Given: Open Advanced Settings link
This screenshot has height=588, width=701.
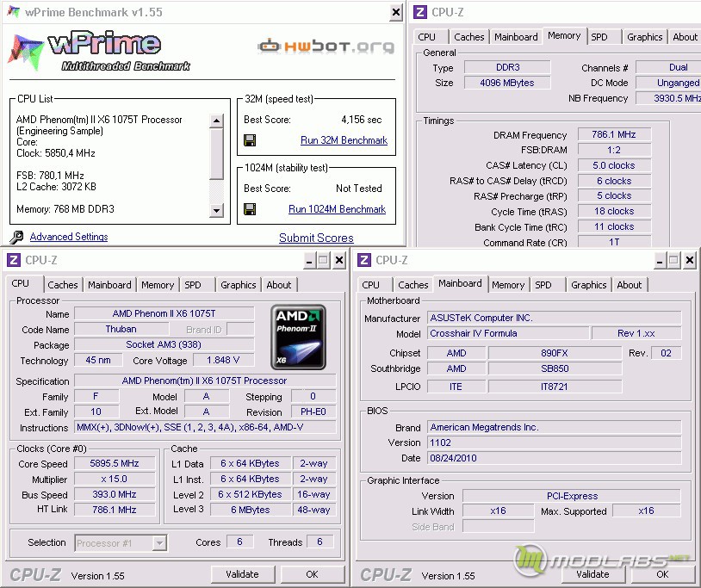Looking at the screenshot, I should 69,237.
